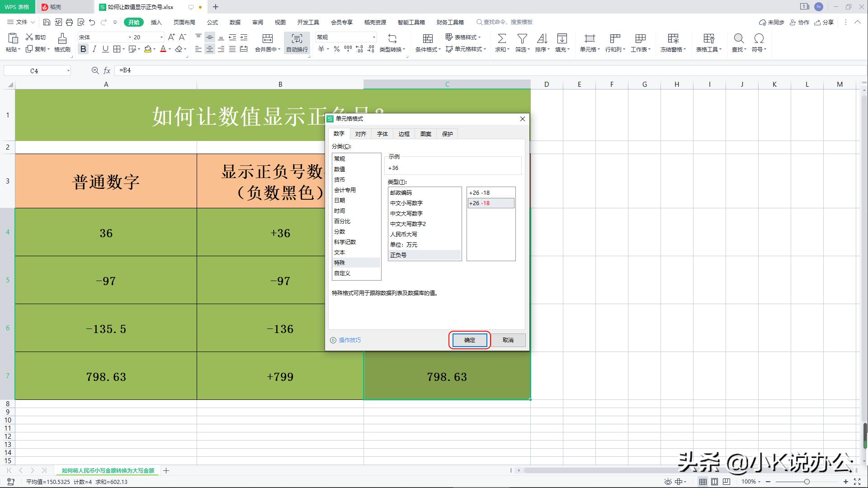
Task: Toggle italic formatting
Action: pyautogui.click(x=94, y=50)
